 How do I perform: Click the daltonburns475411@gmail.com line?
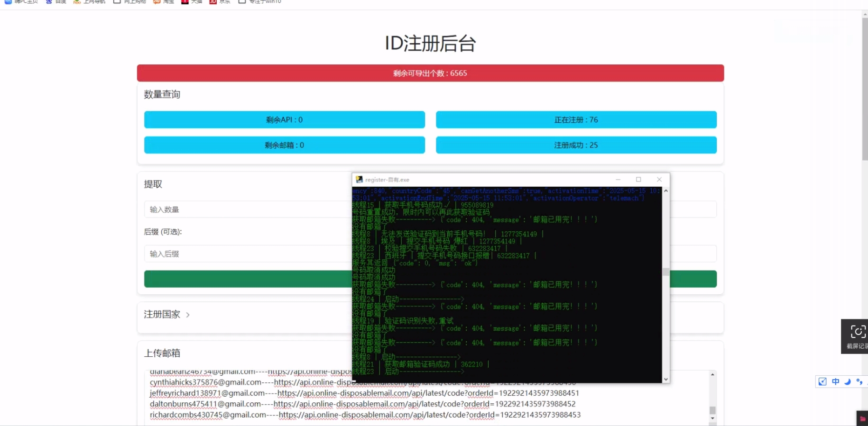point(362,404)
